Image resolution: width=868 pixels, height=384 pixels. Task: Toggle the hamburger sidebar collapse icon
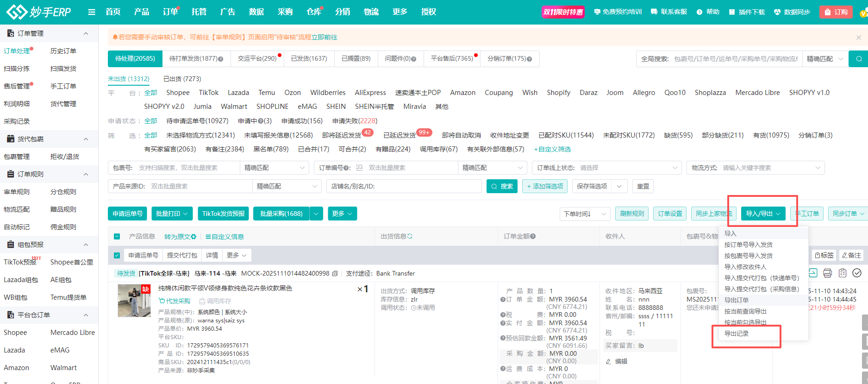click(92, 12)
